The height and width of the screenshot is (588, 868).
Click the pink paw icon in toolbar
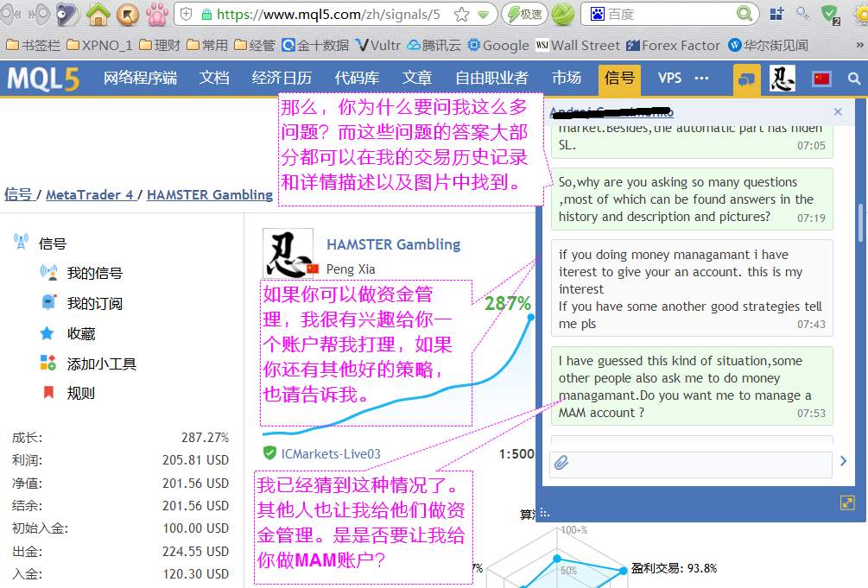[157, 15]
